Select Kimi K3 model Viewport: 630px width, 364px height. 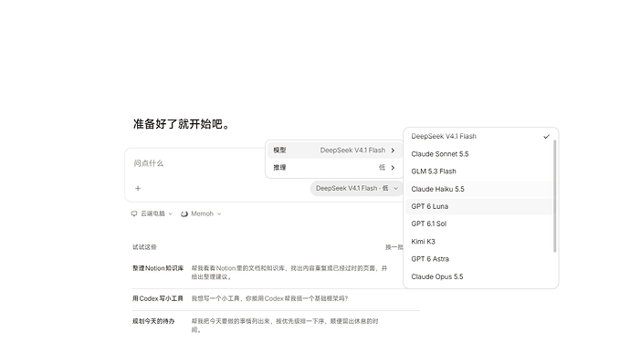coord(478,241)
